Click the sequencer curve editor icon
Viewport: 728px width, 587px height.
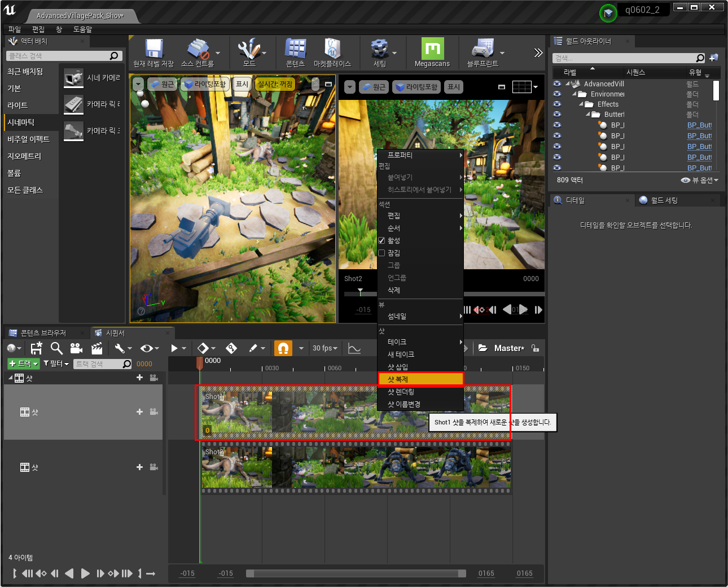pyautogui.click(x=354, y=348)
